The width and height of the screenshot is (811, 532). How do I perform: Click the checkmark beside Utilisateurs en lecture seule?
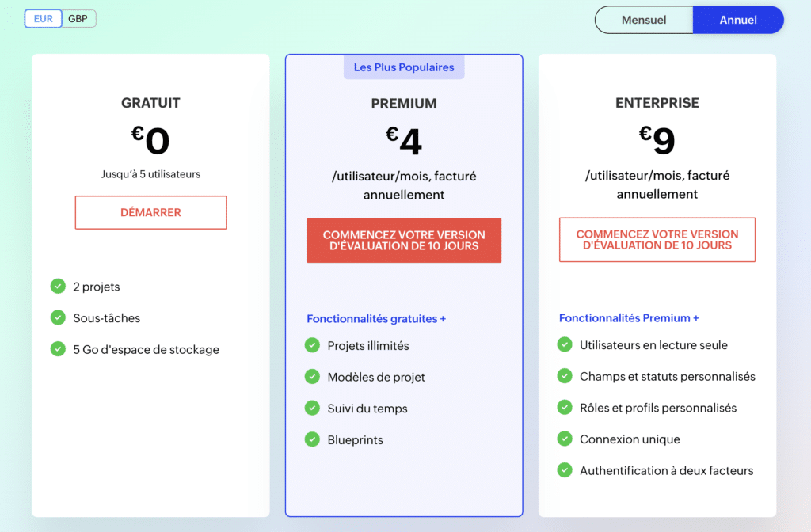(x=565, y=344)
